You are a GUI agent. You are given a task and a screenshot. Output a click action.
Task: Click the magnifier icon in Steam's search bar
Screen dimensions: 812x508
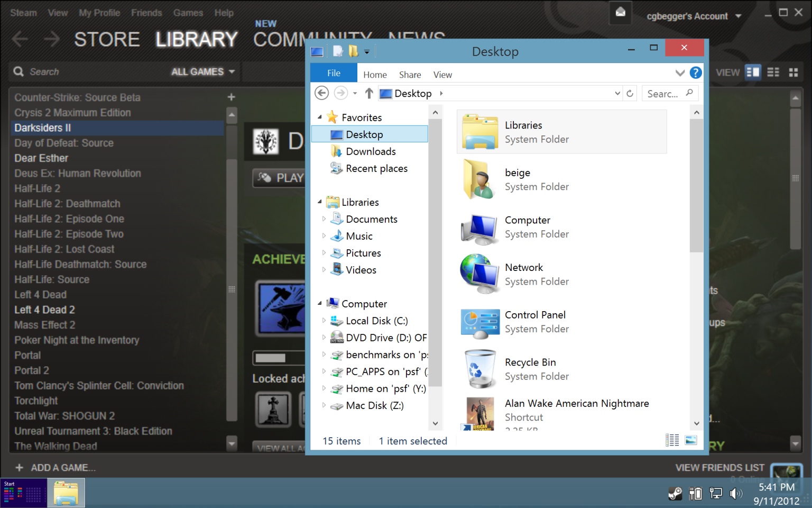(x=18, y=71)
